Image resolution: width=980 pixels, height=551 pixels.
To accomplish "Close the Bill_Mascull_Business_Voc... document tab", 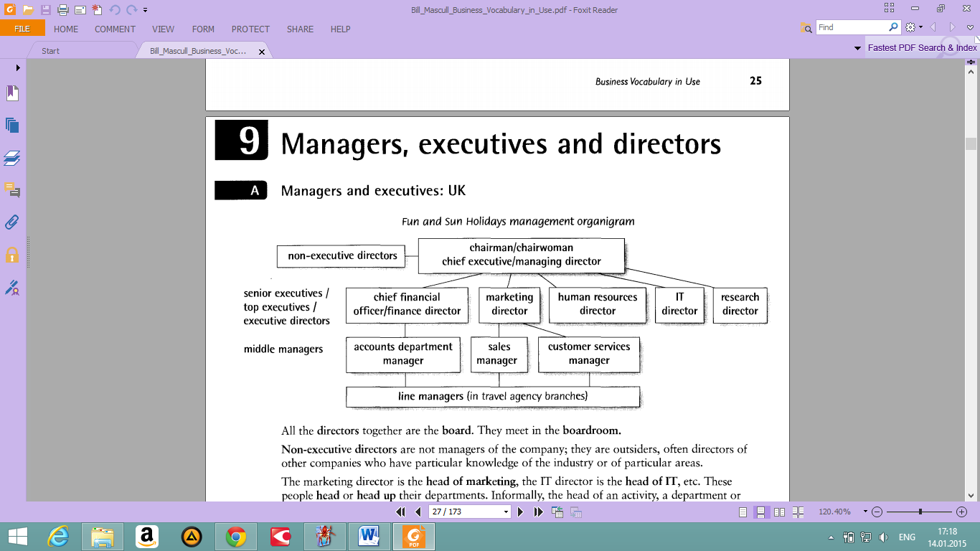I will click(x=262, y=52).
